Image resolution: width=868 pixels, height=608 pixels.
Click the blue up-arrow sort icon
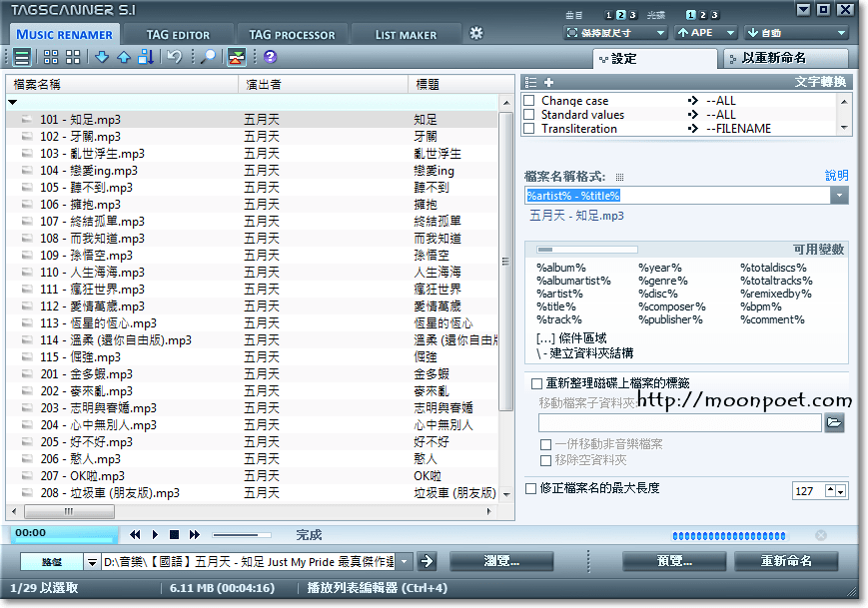coord(124,57)
